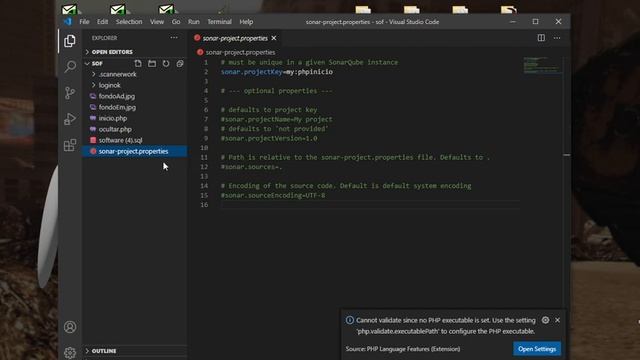Open the Terminal menu
This screenshot has height=360, width=640.
coord(219,22)
